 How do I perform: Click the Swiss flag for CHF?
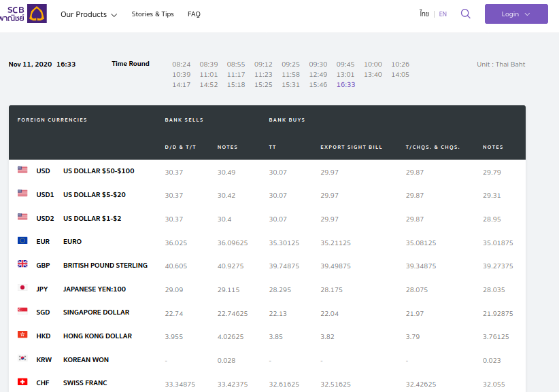pyautogui.click(x=22, y=382)
